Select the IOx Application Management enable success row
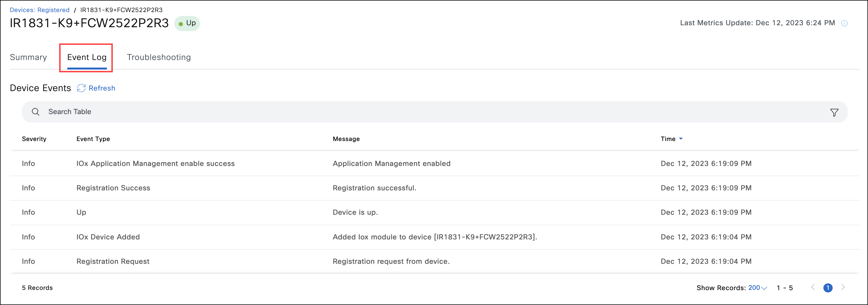868x305 pixels. coord(434,164)
